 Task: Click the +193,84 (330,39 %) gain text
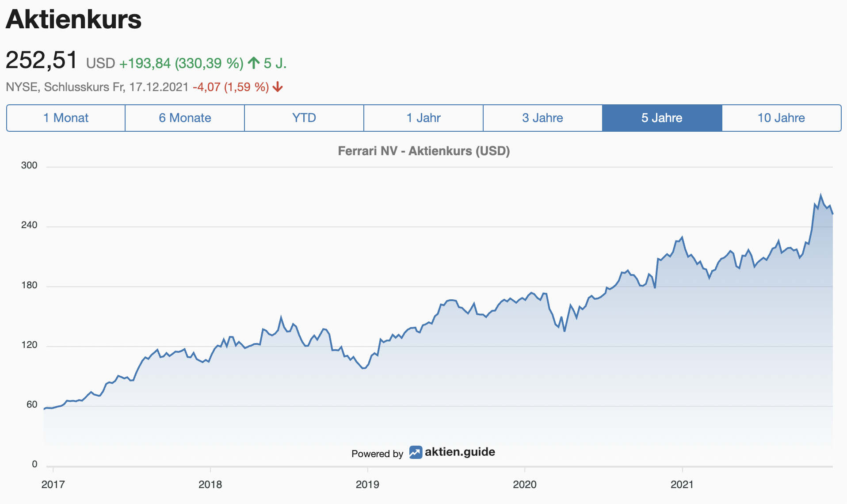pos(181,63)
